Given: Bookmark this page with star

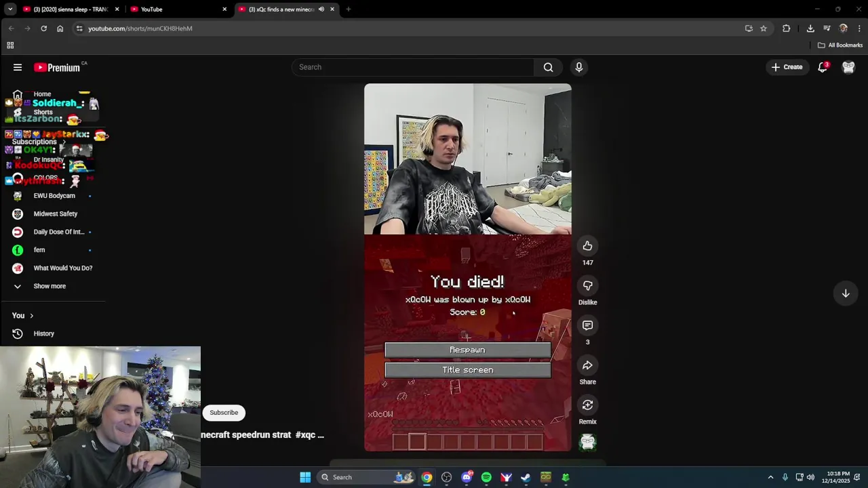Looking at the screenshot, I should [x=764, y=28].
